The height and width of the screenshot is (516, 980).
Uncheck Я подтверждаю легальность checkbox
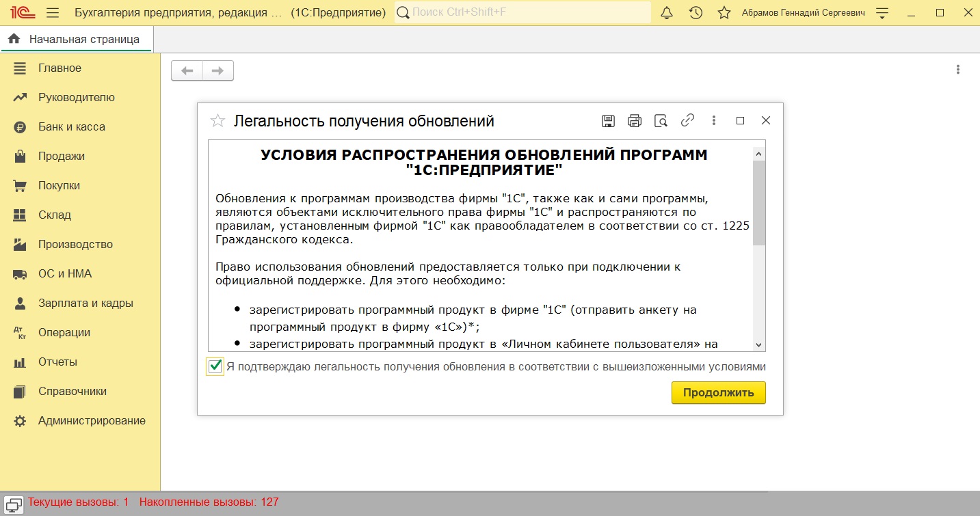[x=215, y=366]
